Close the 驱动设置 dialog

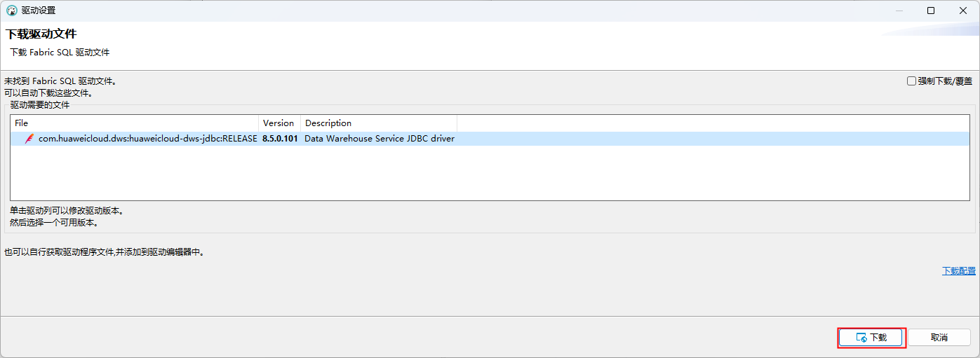pos(963,11)
